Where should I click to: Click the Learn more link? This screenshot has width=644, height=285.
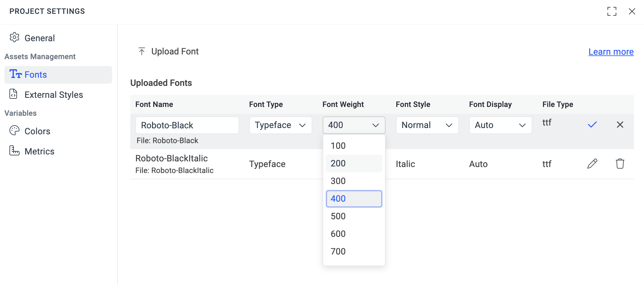610,51
